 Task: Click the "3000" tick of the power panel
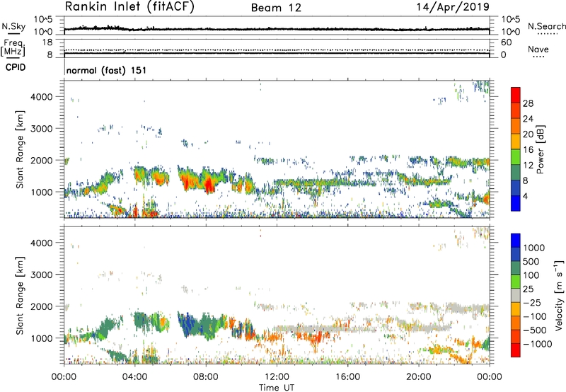[x=42, y=129]
